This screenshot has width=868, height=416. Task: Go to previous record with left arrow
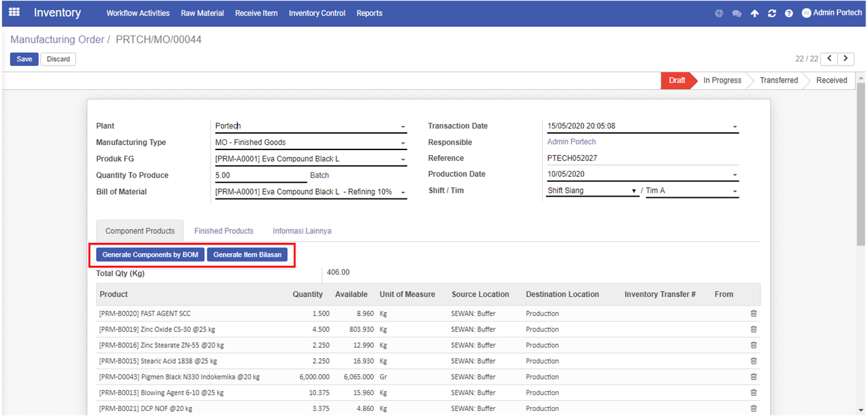829,59
